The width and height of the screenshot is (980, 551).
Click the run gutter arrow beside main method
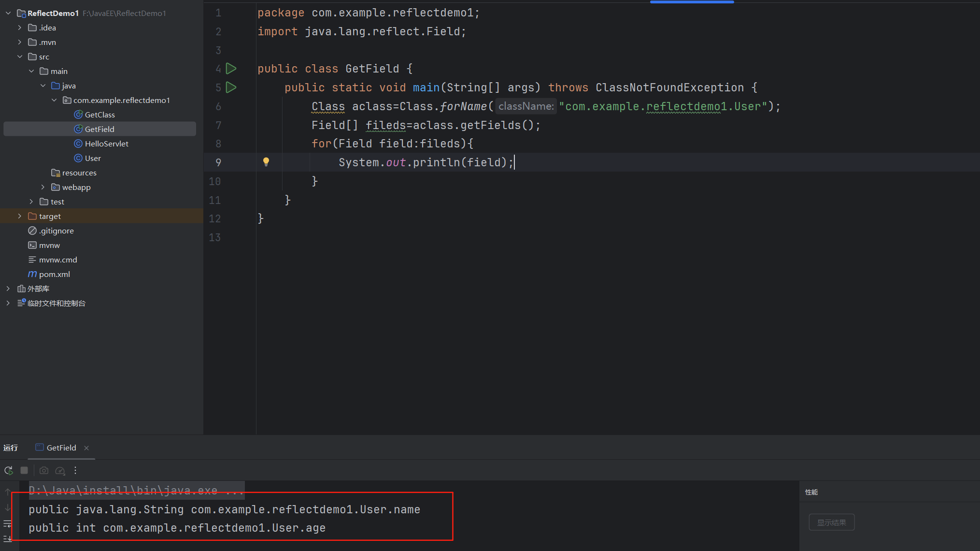(x=231, y=87)
